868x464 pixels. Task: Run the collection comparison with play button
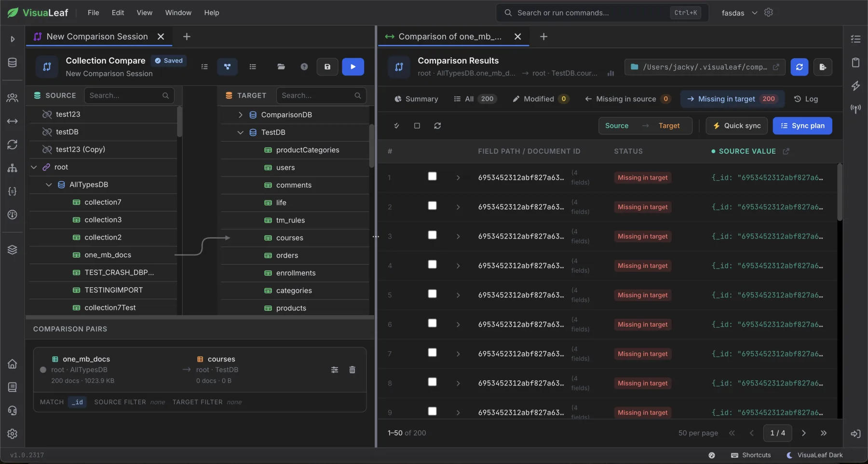point(353,67)
